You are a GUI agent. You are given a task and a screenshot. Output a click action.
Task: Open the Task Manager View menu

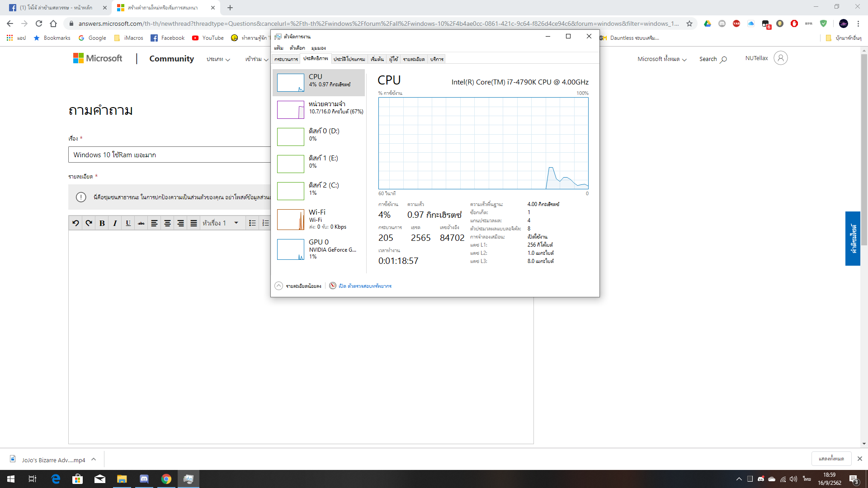point(318,48)
